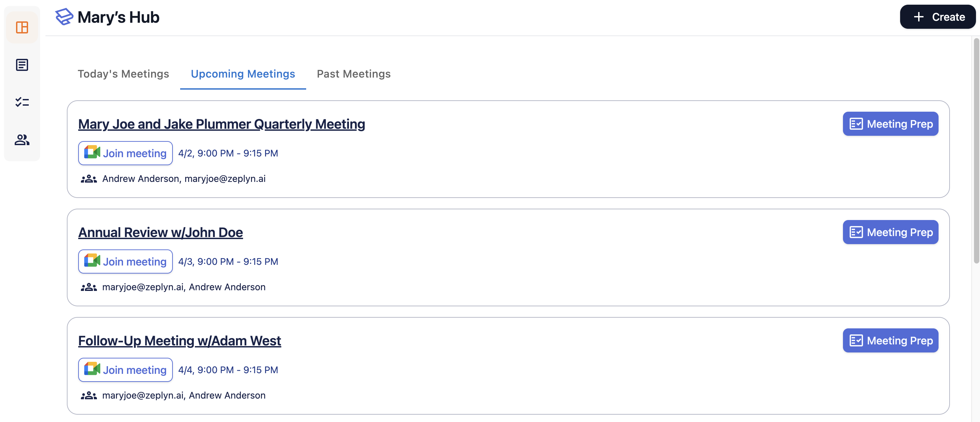Switch to Past Meetings tab
This screenshot has height=422, width=980.
pos(353,74)
